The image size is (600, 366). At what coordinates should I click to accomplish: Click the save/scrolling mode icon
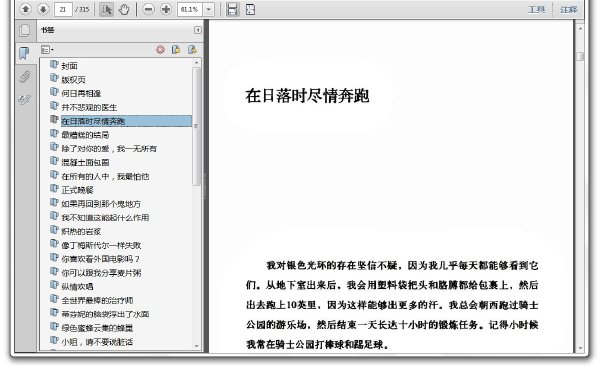pos(232,9)
